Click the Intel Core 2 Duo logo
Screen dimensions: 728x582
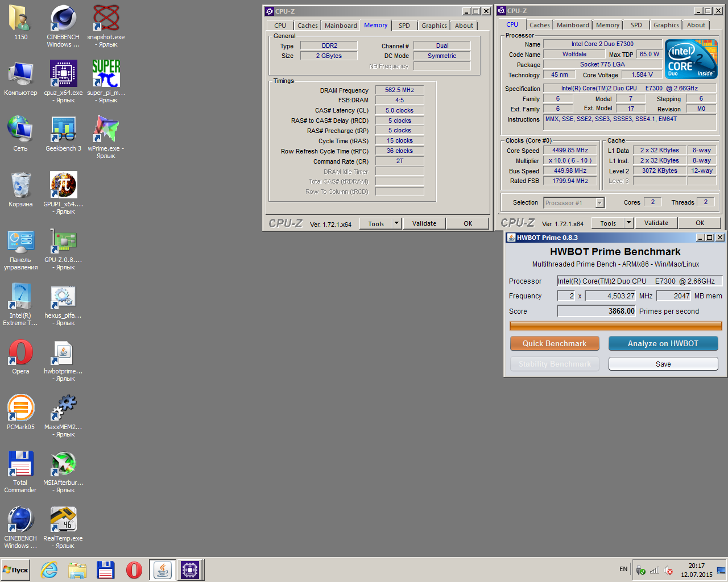pos(691,59)
